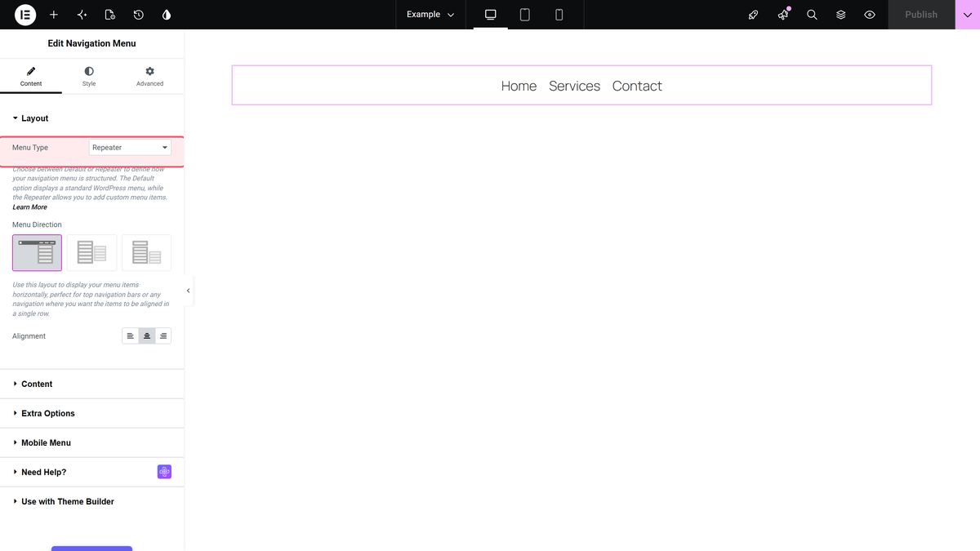Open the what's new megaphone icon
The height and width of the screenshot is (551, 980).
(x=783, y=15)
